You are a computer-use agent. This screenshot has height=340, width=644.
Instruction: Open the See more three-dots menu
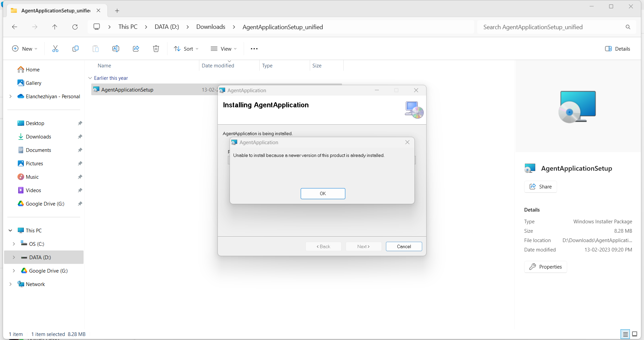(254, 49)
